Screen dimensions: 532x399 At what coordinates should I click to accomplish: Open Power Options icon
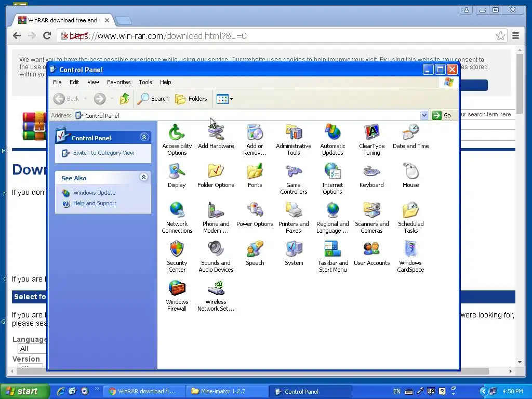tap(255, 215)
